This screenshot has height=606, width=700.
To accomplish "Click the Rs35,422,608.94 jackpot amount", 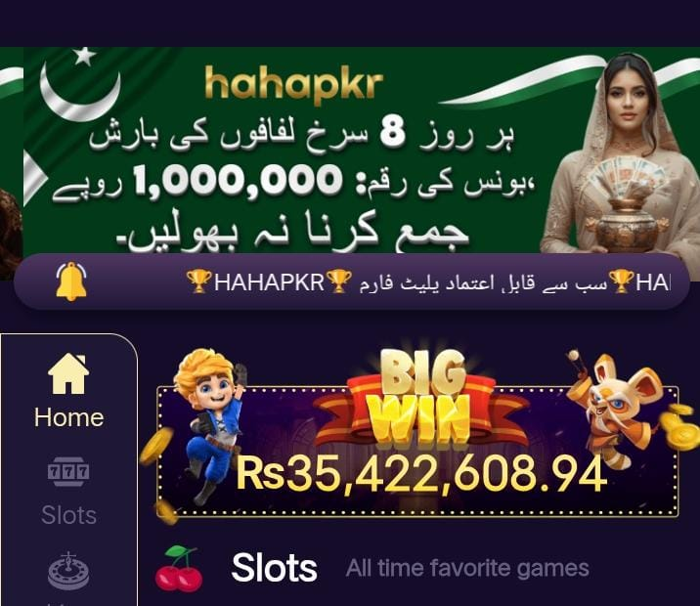I will coord(421,474).
